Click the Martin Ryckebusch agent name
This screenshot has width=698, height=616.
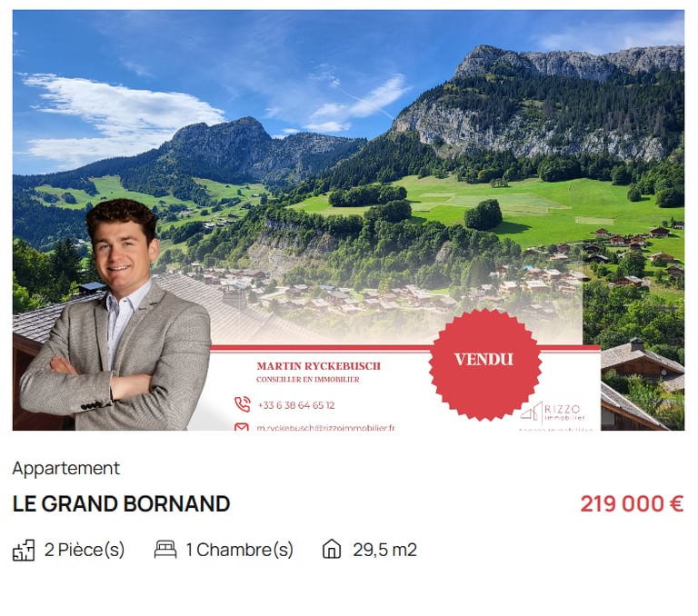click(x=318, y=366)
